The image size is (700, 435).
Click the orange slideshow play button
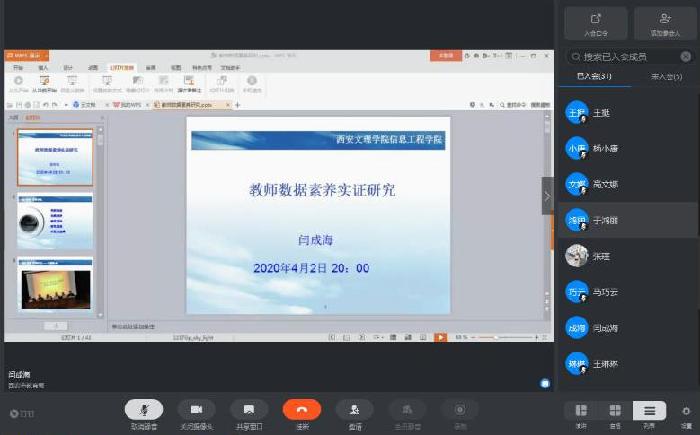point(440,338)
